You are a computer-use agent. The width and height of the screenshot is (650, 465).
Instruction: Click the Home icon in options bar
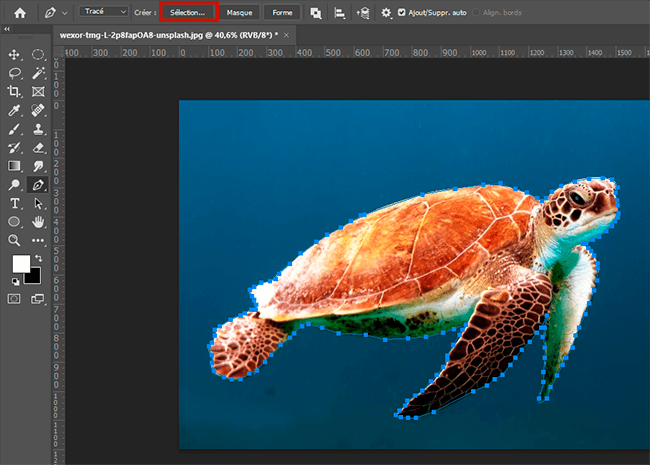coord(19,13)
